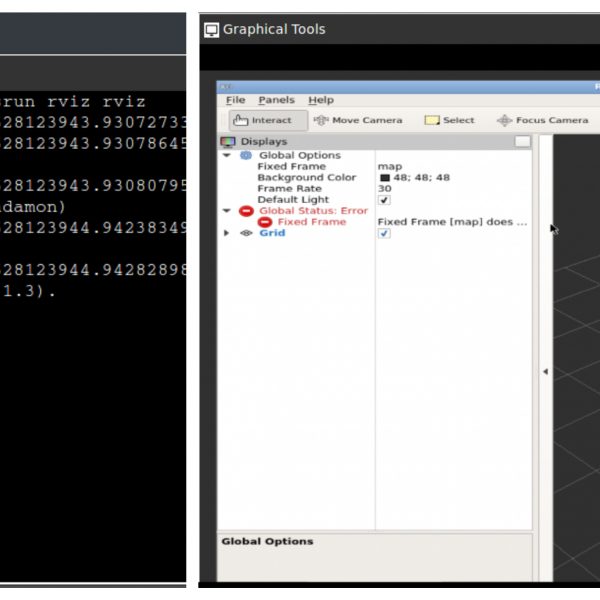Select the Frame Rate property label
The image size is (600, 600).
(x=289, y=189)
